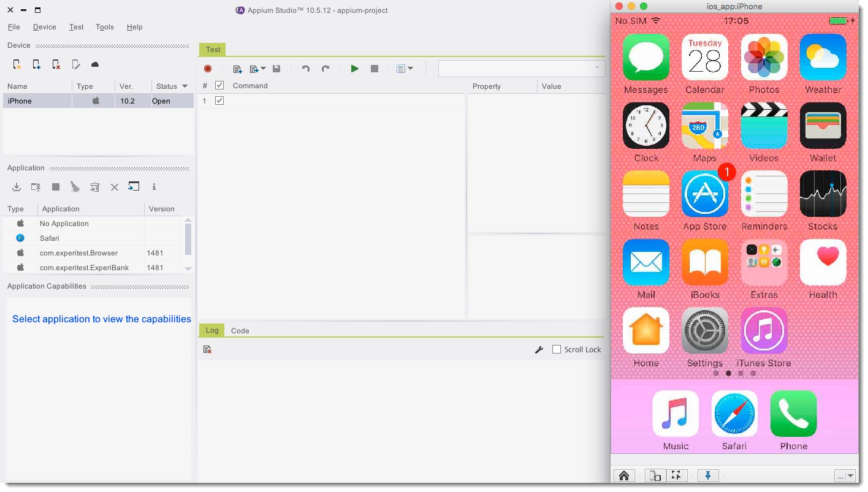868x492 pixels.
Task: Click the Application list scrollbar
Action: (188, 239)
